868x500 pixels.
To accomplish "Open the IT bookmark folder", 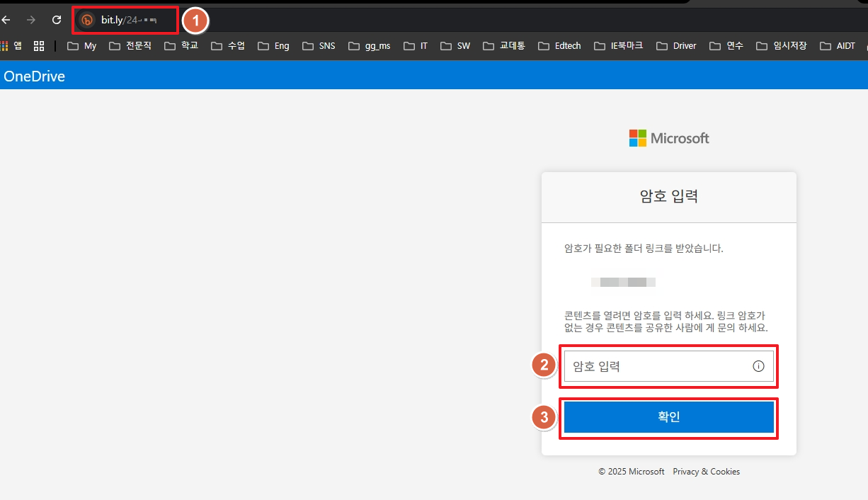I will point(416,45).
